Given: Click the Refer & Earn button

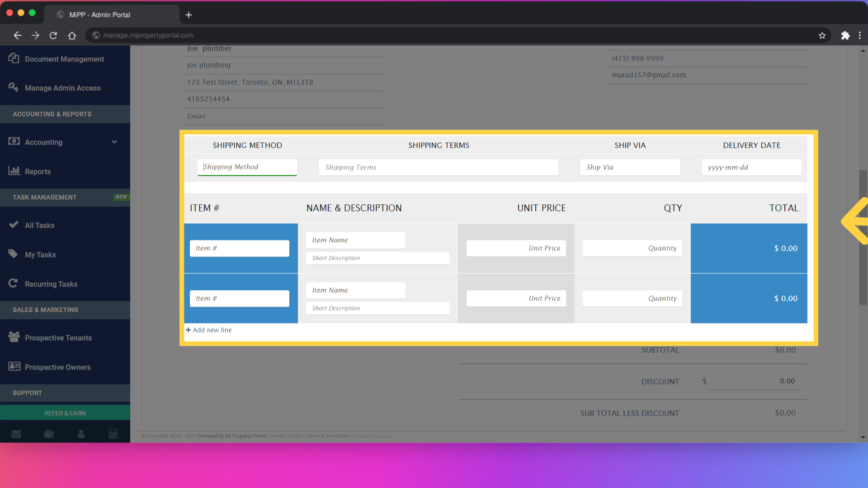Looking at the screenshot, I should point(65,413).
